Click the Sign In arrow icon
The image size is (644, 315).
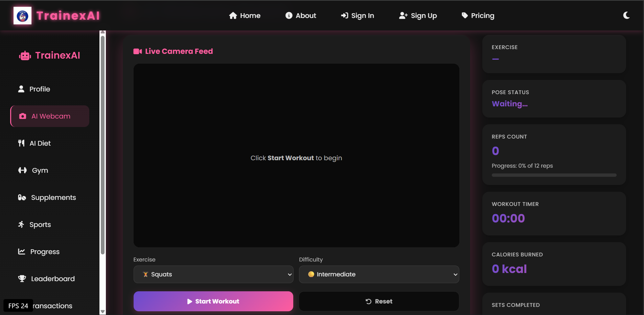pyautogui.click(x=345, y=16)
